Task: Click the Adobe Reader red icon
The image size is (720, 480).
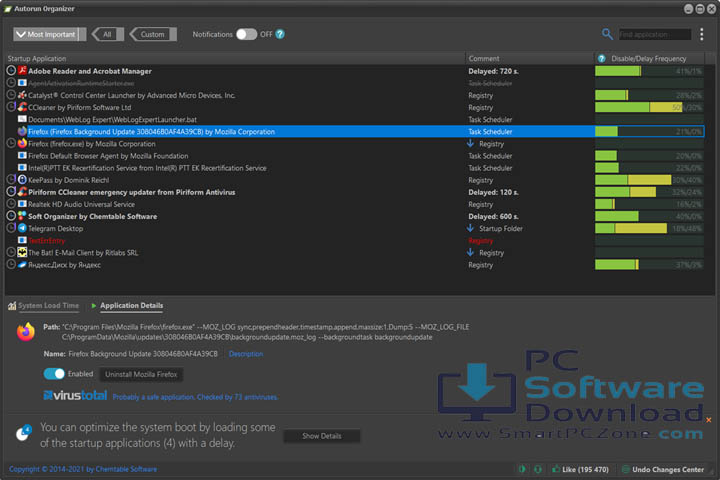Action: pos(22,70)
